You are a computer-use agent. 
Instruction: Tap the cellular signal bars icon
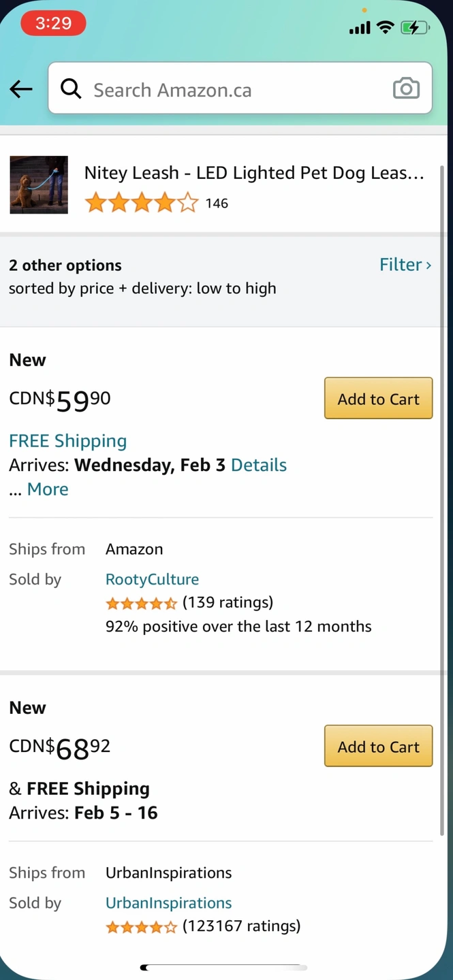(359, 28)
